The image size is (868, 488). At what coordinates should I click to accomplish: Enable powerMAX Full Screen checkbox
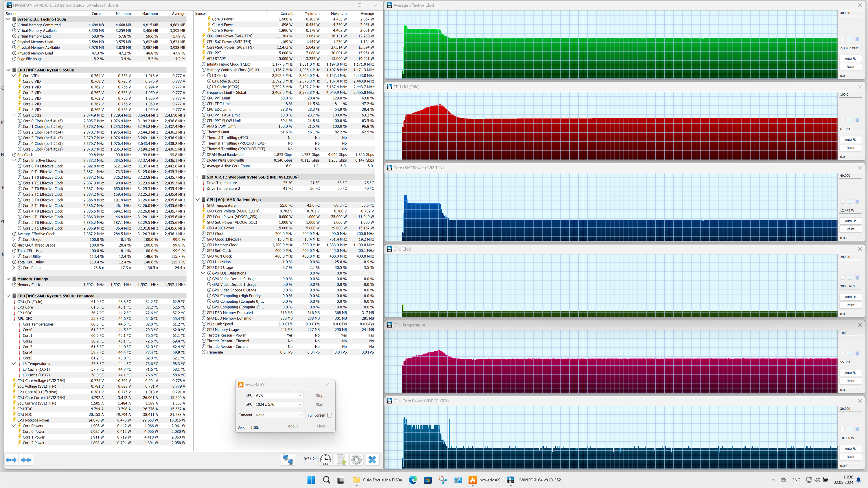pyautogui.click(x=330, y=415)
